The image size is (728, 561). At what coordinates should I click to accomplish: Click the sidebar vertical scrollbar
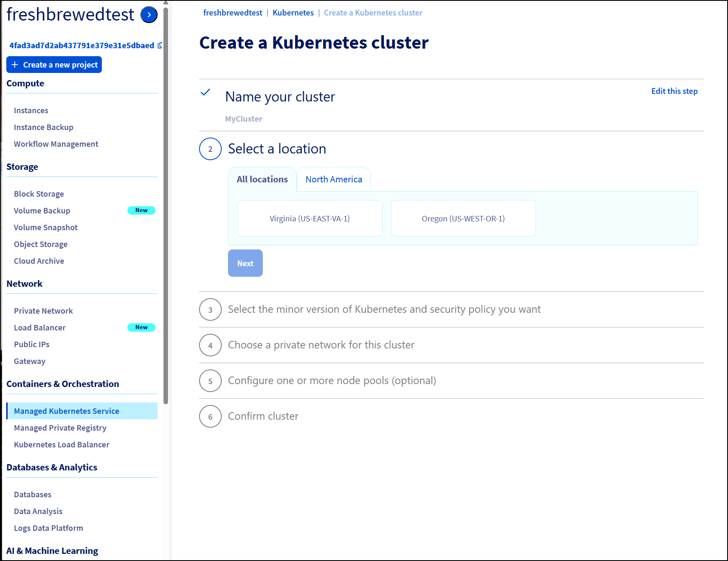[x=166, y=205]
